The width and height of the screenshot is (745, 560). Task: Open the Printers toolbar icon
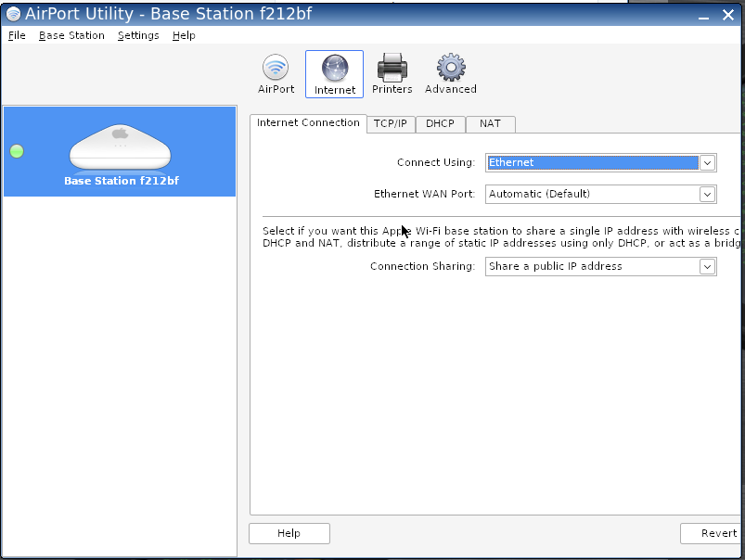tap(392, 74)
